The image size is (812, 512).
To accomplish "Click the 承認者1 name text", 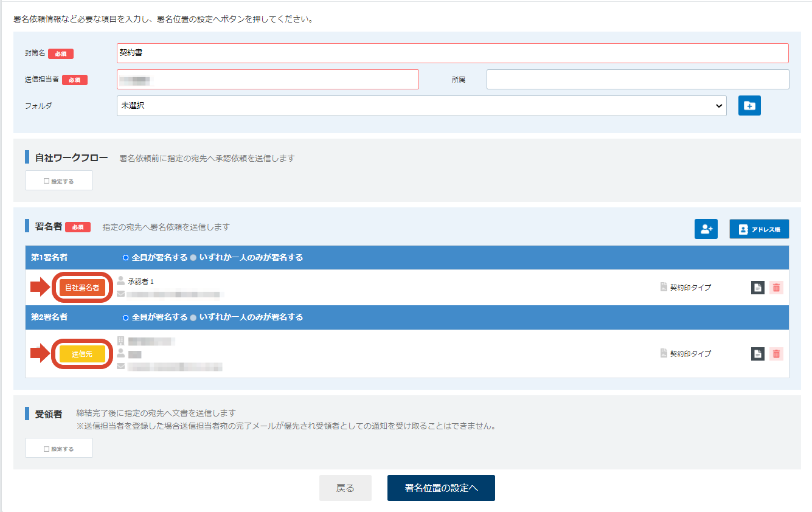I will pos(141,282).
